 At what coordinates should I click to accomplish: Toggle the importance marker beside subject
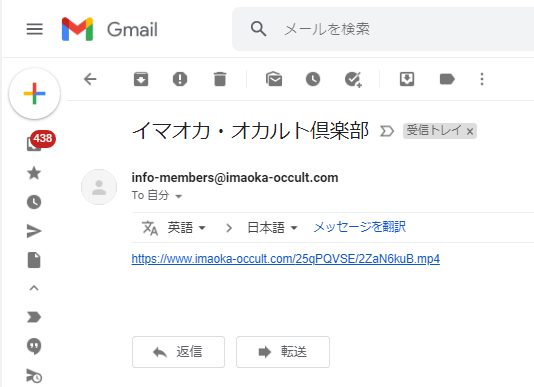point(387,131)
